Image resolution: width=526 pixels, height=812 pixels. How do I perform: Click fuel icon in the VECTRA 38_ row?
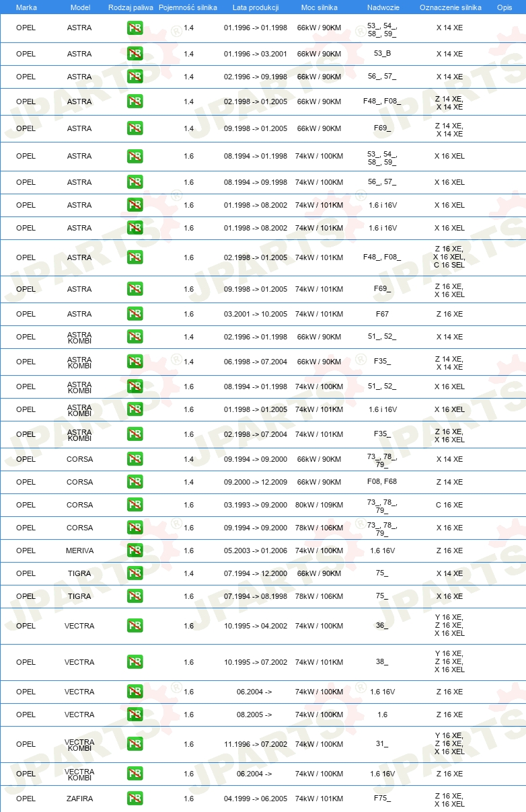[x=135, y=662]
